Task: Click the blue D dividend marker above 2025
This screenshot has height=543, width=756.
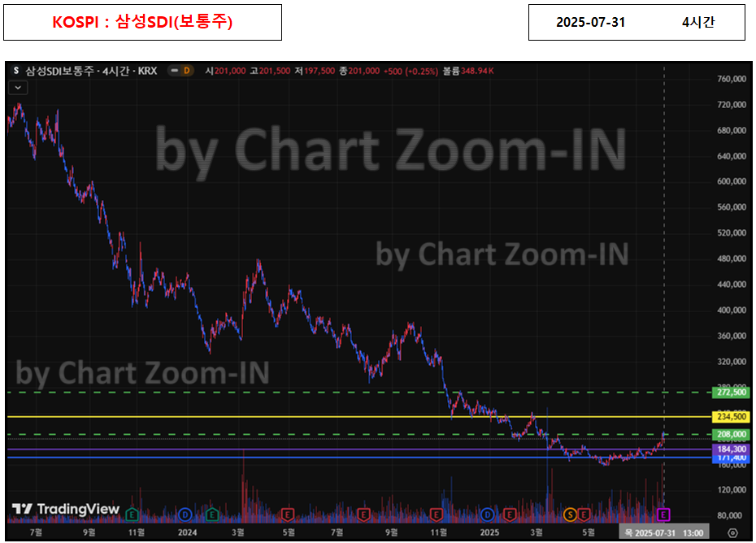Action: [488, 515]
